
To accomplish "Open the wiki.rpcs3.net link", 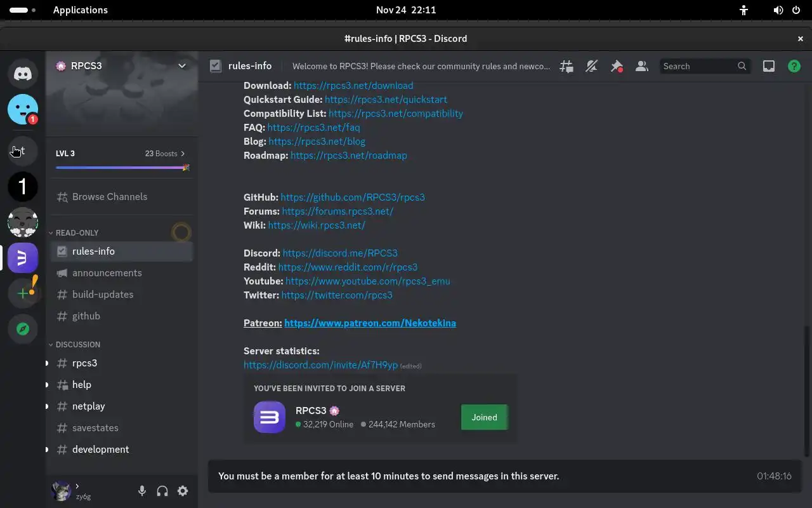I will point(317,225).
